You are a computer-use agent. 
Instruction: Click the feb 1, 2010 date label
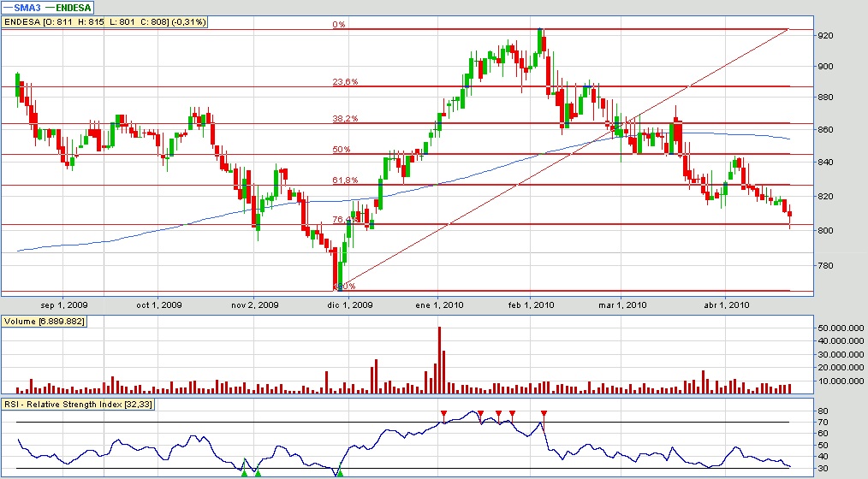(531, 305)
